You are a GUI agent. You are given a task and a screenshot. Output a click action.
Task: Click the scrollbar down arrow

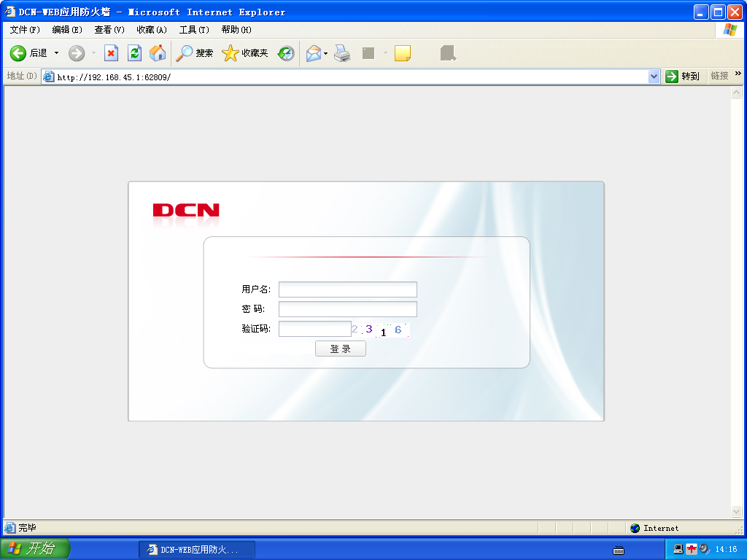click(x=737, y=512)
